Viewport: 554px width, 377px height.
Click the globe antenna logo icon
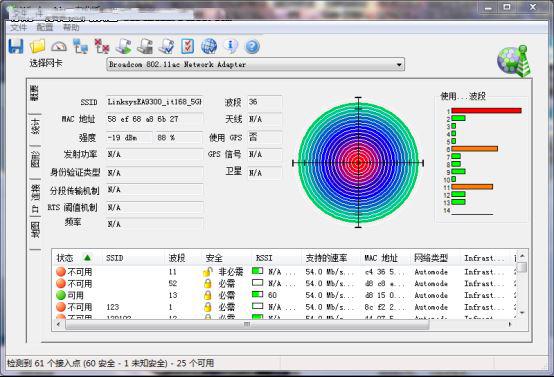[514, 61]
